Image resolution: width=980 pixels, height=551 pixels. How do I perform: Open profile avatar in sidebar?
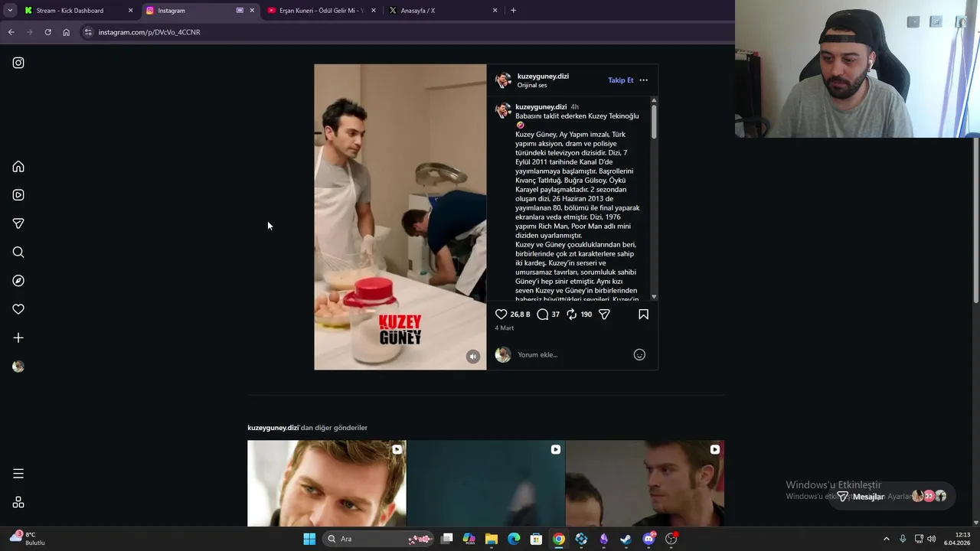[18, 367]
